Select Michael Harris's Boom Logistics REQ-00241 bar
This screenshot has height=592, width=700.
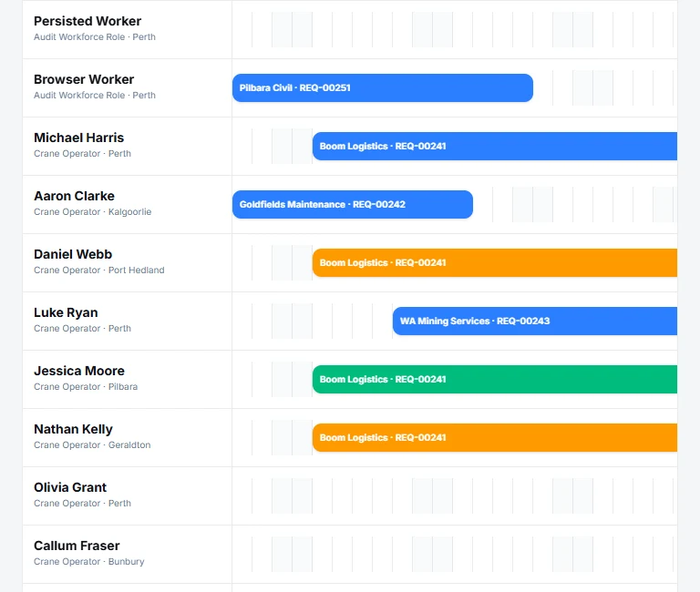[x=495, y=147]
